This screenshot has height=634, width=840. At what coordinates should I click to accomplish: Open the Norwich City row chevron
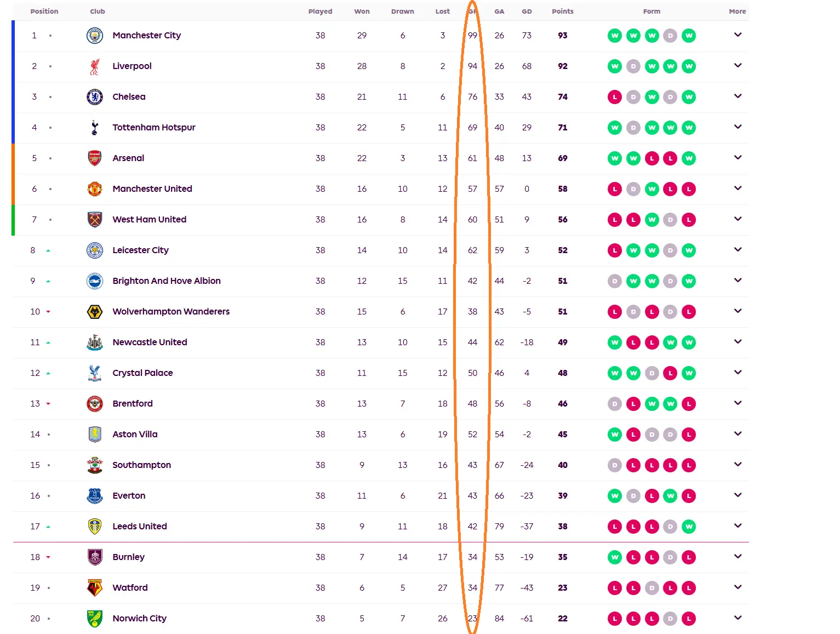[x=738, y=618]
